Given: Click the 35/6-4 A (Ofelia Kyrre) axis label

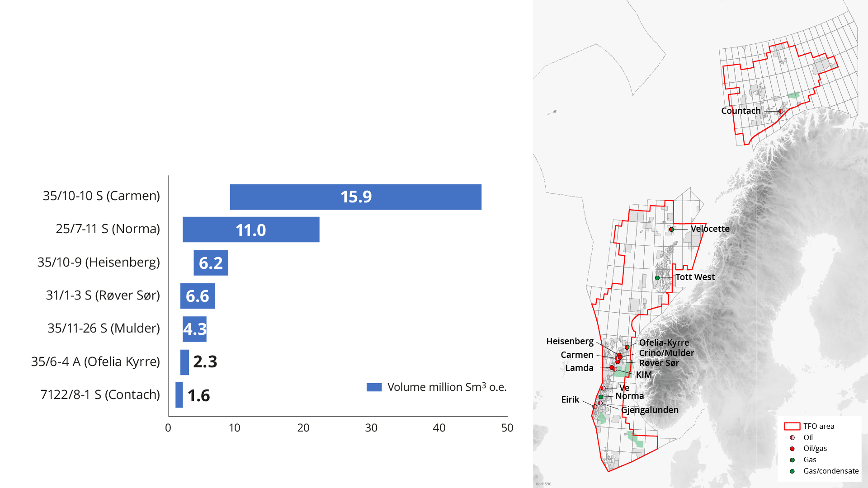Looking at the screenshot, I should coord(95,361).
